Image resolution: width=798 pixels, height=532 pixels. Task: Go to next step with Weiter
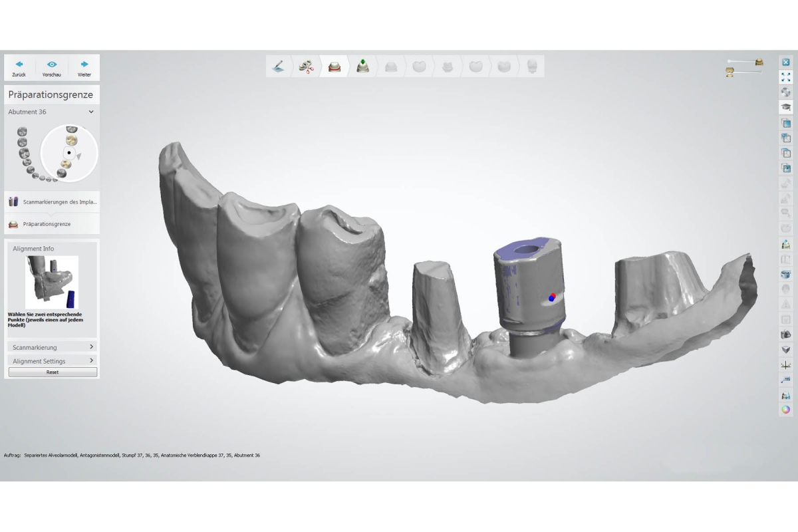(x=84, y=68)
